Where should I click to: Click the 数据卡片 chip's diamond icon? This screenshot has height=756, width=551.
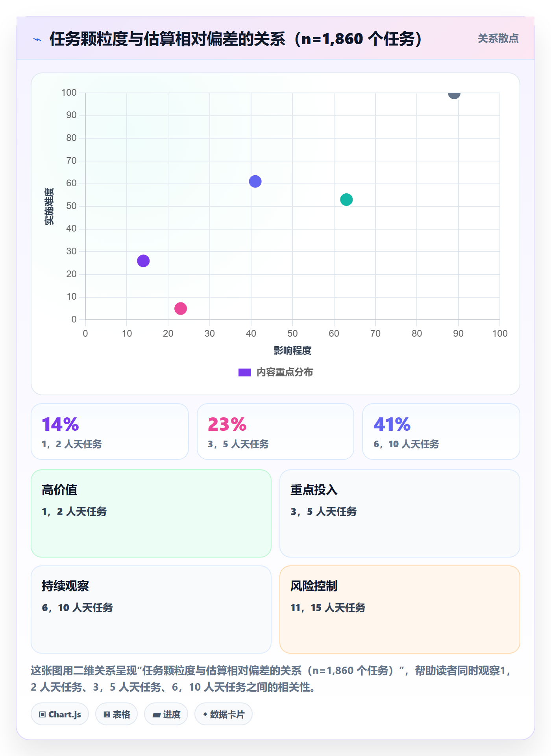coord(205,714)
